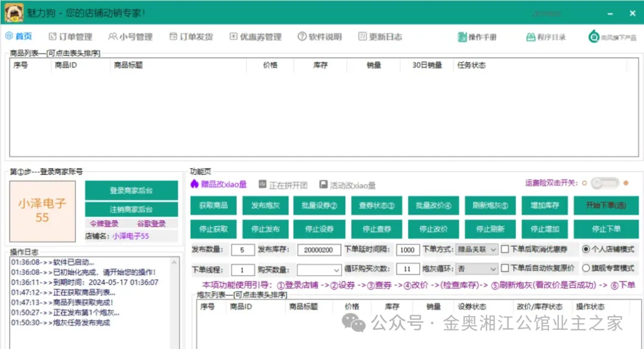The width and height of the screenshot is (644, 349).
Task: Open the 优惠券管理 tab
Action: [x=255, y=37]
